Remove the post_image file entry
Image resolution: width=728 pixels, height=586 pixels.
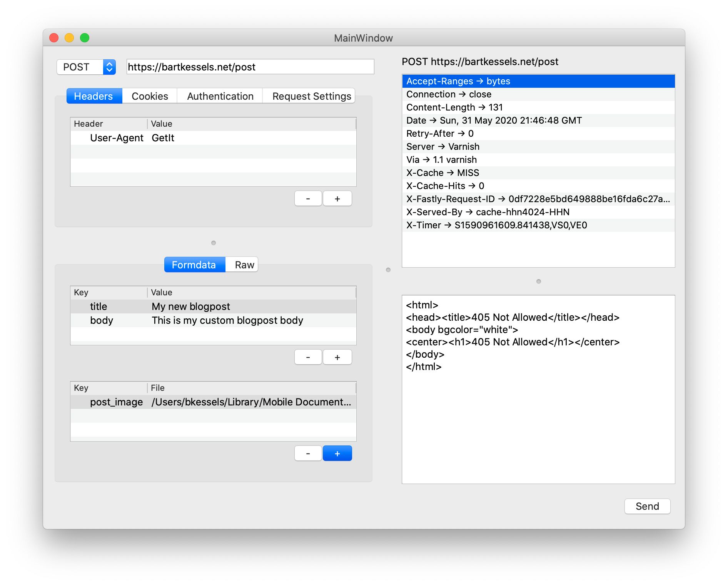point(308,453)
